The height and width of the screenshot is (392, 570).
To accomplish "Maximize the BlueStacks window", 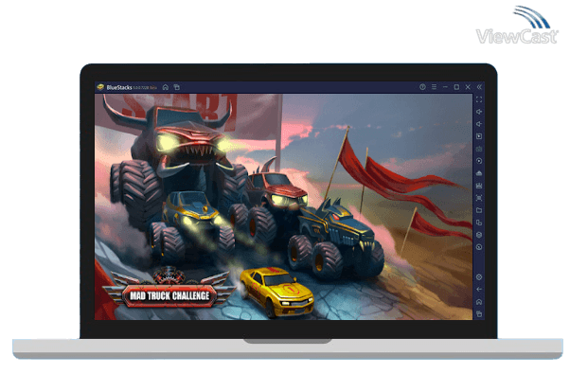I will 456,87.
